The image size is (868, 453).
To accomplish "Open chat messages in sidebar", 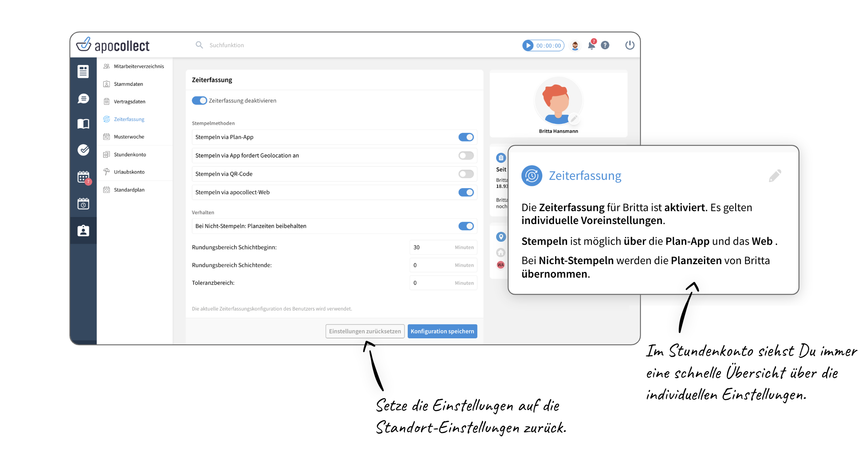I will tap(83, 99).
